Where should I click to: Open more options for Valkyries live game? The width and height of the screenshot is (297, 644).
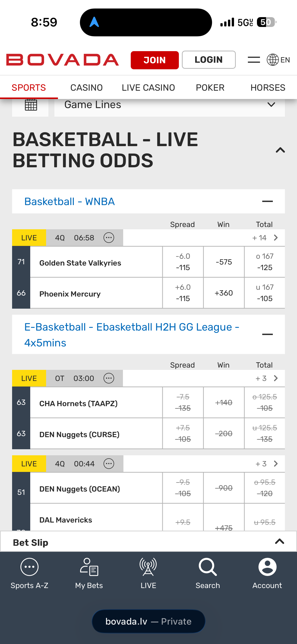tap(109, 238)
